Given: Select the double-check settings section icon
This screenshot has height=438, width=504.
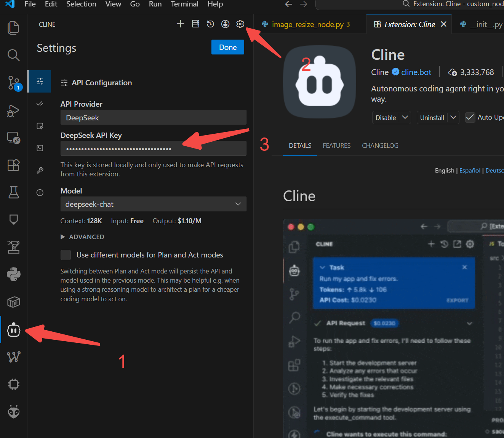Looking at the screenshot, I should click(x=40, y=104).
